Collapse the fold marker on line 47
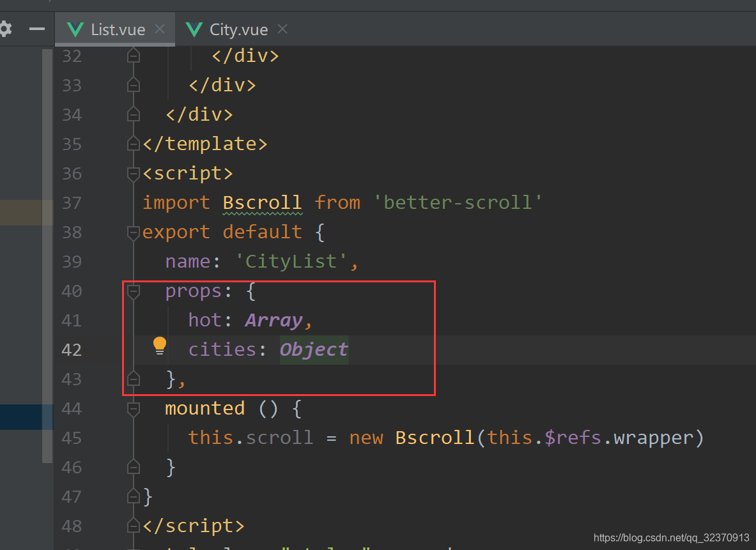The height and width of the screenshot is (550, 756). (x=134, y=496)
